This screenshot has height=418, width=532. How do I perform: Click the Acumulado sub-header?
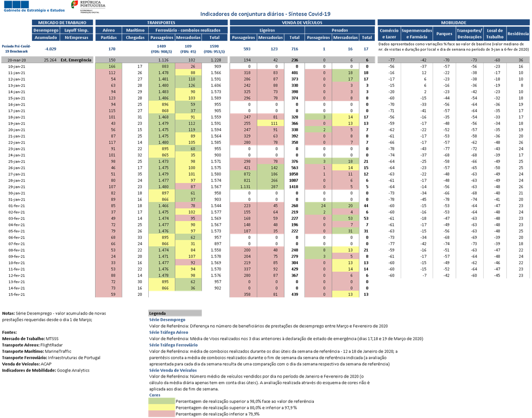(x=46, y=38)
